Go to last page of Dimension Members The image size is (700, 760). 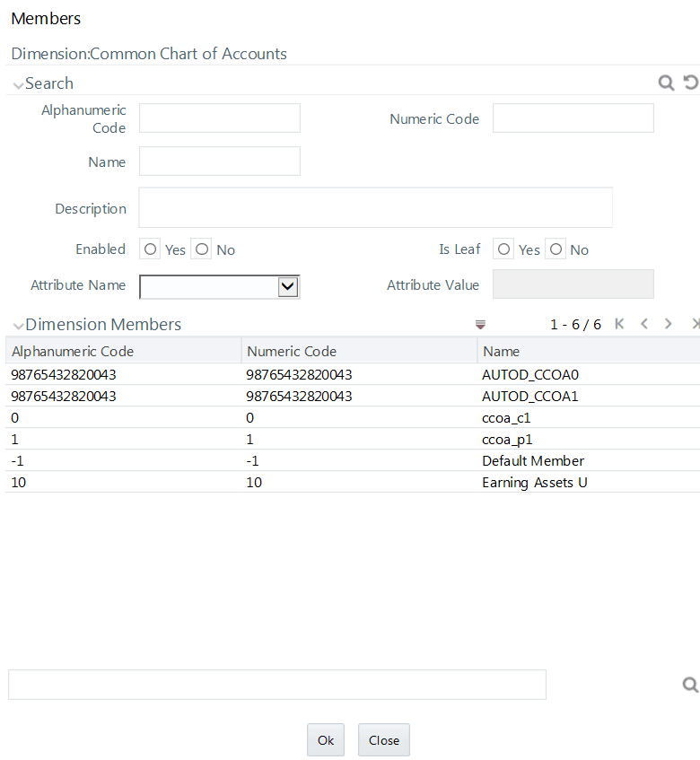click(x=696, y=324)
